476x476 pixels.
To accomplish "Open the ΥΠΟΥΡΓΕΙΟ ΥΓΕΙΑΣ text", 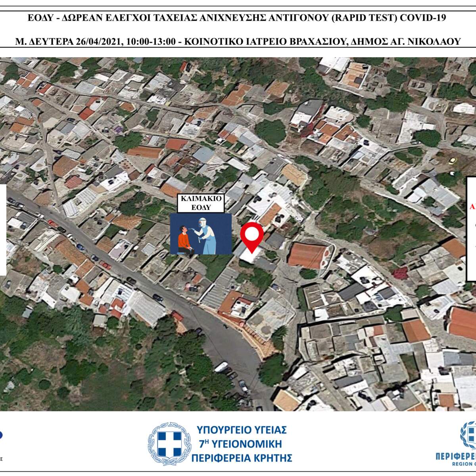I will [242, 430].
